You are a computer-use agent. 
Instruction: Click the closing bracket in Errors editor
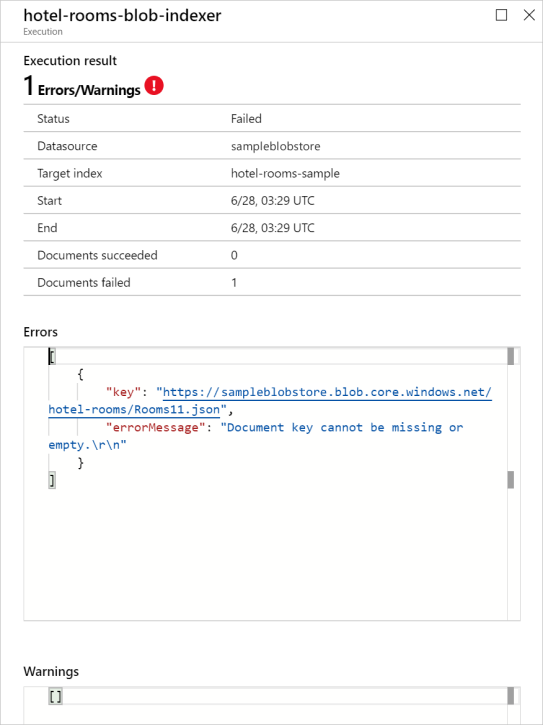pyautogui.click(x=52, y=480)
